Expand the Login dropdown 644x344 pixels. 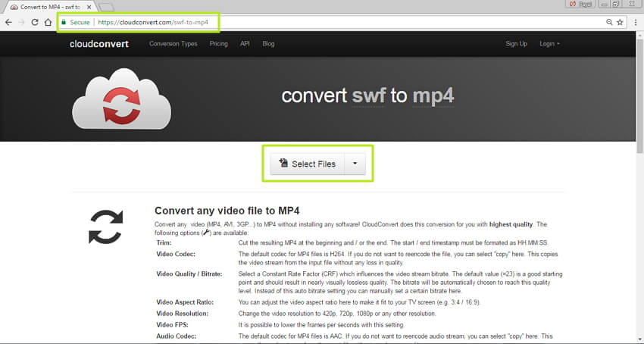[549, 43]
